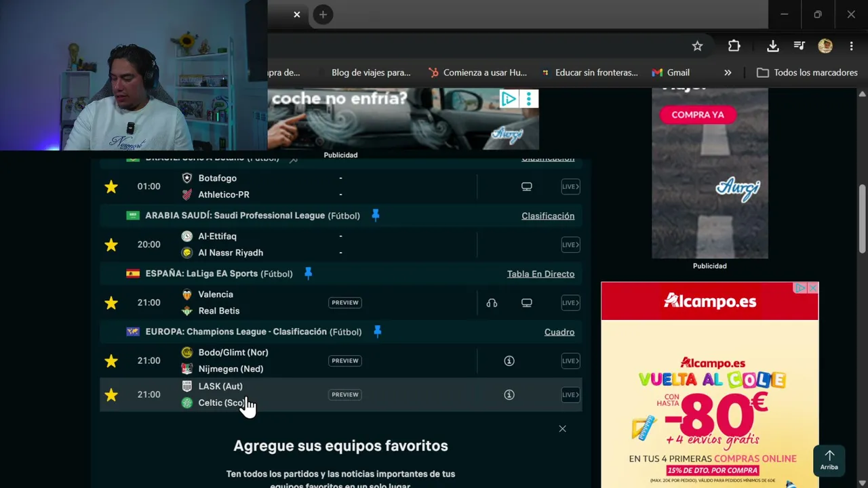Open the Al Nassr Riyadh team name
Screen dimensions: 868x488
(x=231, y=253)
